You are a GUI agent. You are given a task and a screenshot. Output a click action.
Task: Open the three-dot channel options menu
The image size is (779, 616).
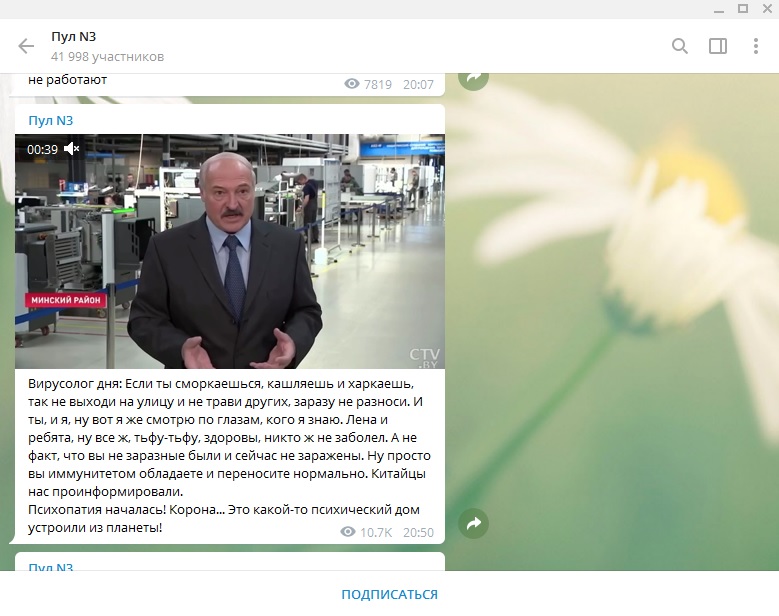pyautogui.click(x=755, y=46)
